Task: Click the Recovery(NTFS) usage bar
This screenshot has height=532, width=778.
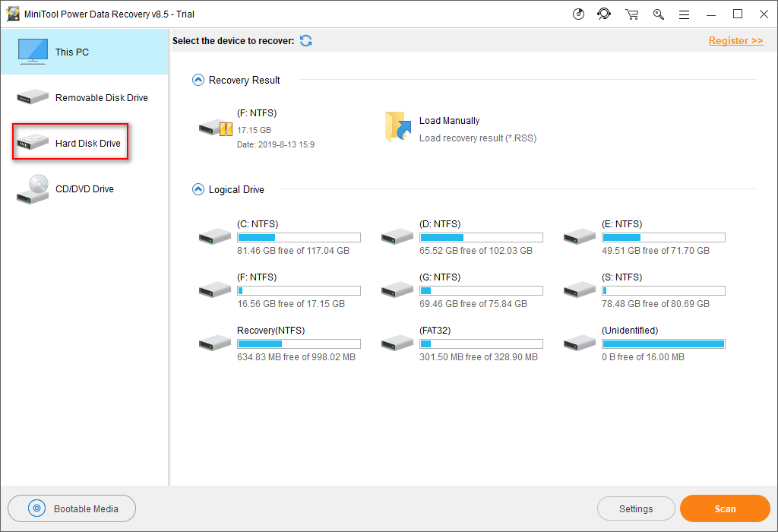Action: 299,344
